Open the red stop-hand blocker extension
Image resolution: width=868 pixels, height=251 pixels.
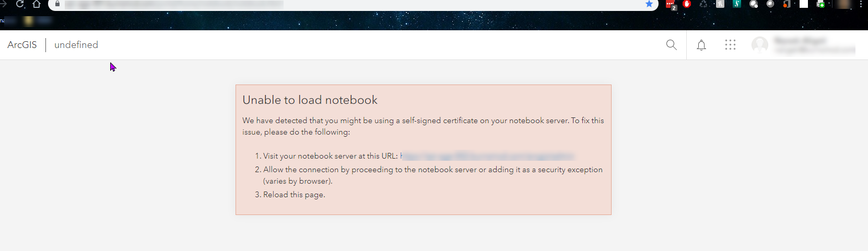pyautogui.click(x=687, y=4)
